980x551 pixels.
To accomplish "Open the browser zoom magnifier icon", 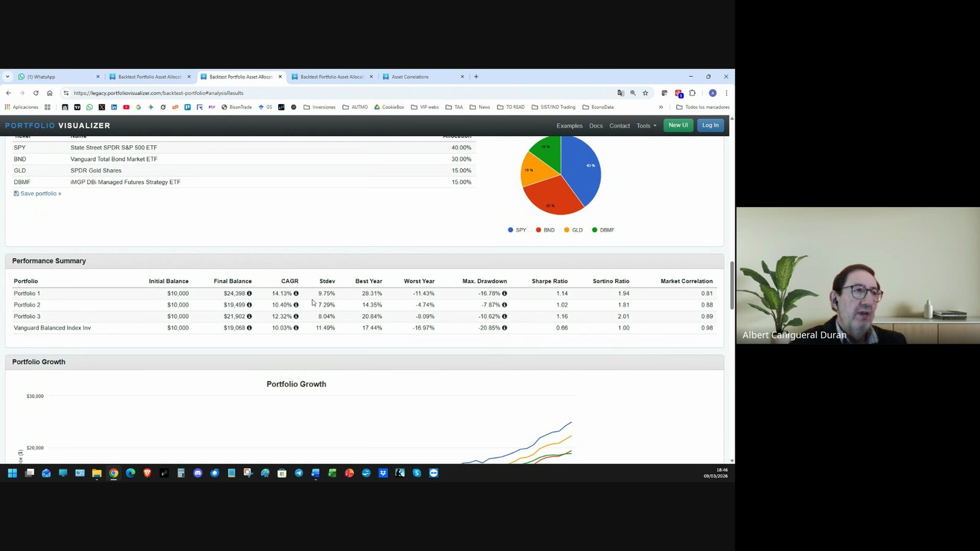I will (x=633, y=93).
